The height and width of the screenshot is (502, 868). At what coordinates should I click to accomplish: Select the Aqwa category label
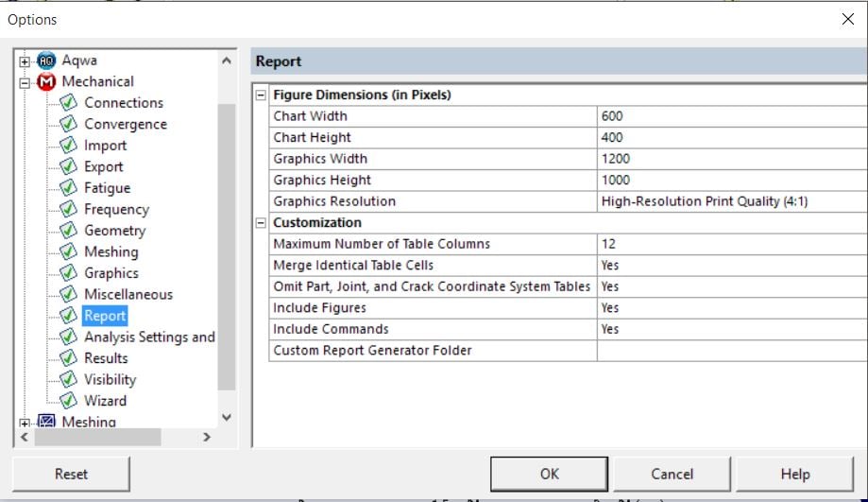coord(79,61)
